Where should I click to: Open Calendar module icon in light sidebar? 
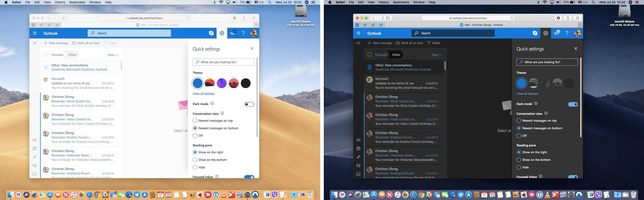[x=35, y=149]
